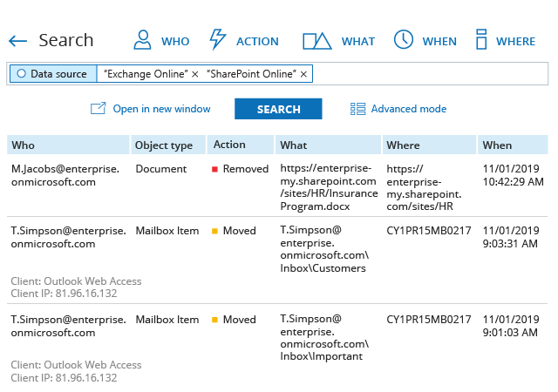This screenshot has width=558, height=392.
Task: Click the SEARCH button
Action: point(278,109)
